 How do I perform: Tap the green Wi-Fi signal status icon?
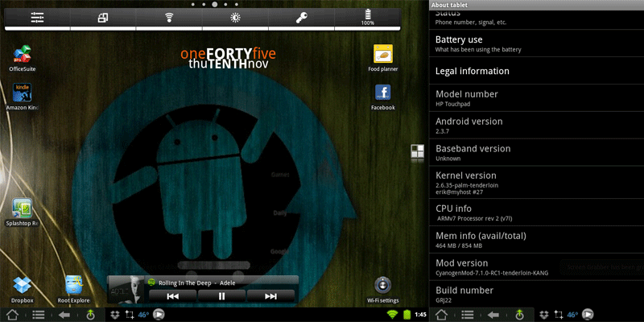392,315
